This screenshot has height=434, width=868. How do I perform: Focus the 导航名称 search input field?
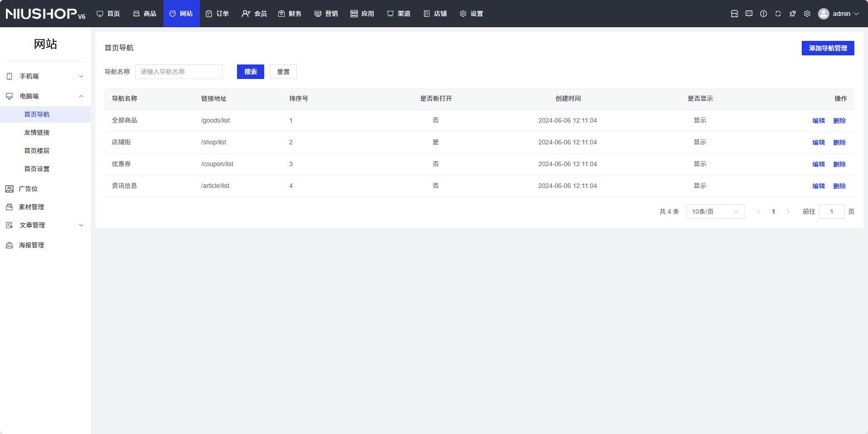[x=178, y=72]
